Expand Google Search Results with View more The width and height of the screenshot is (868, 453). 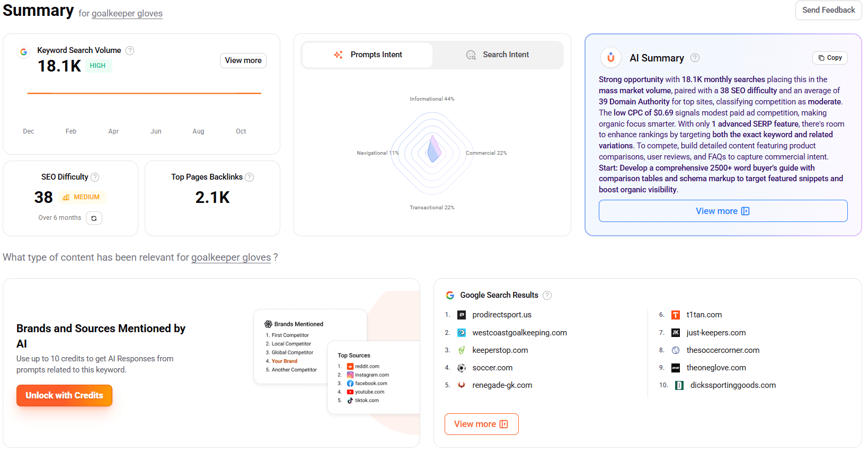pos(481,424)
